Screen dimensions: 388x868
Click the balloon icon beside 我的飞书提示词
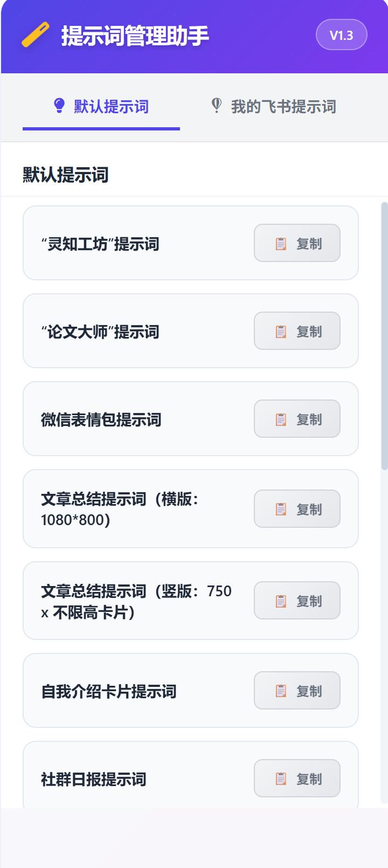[217, 106]
